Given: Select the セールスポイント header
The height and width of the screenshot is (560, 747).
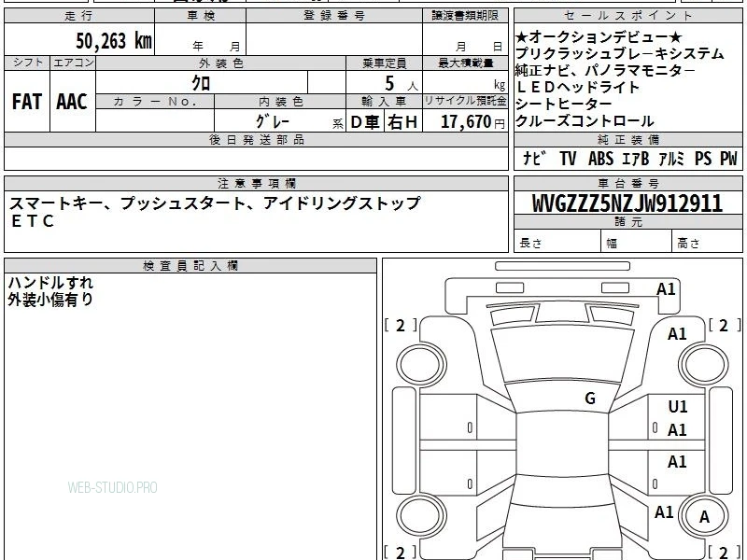Looking at the screenshot, I should [x=627, y=16].
